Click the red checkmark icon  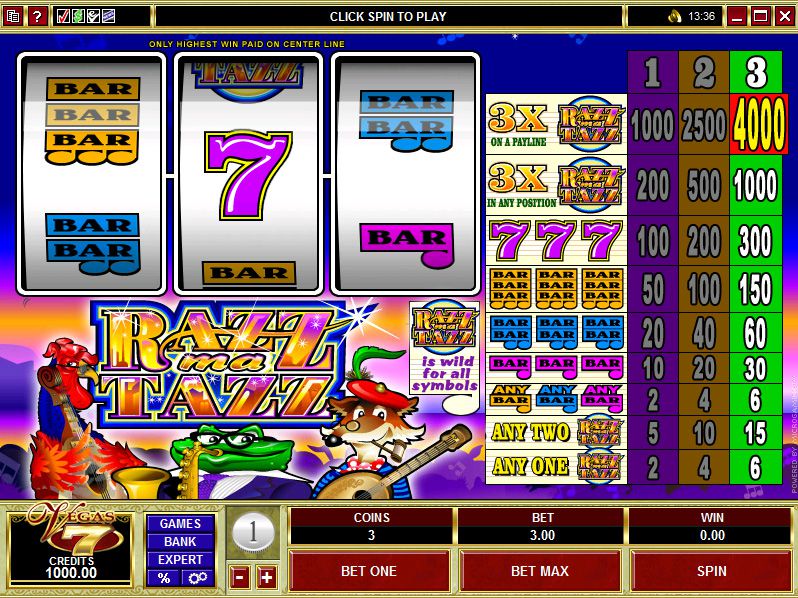(x=64, y=16)
